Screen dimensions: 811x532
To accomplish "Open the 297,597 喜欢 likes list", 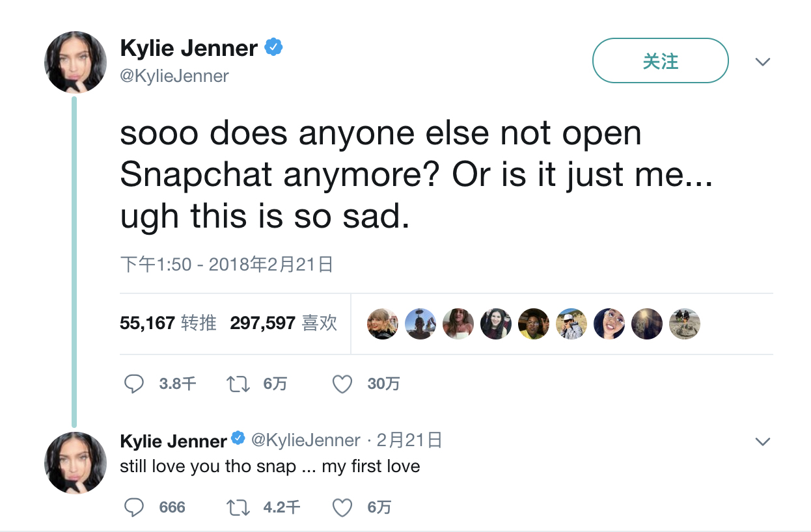I will (283, 323).
